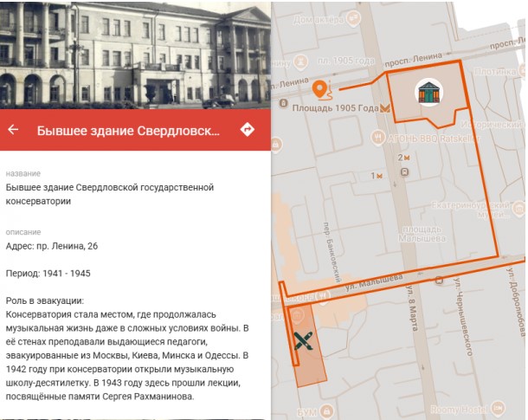Click the АГОНЬ BBQ Ratskeller restaurant icon
Image resolution: width=528 pixels, height=420 pixels.
pyautogui.click(x=377, y=137)
